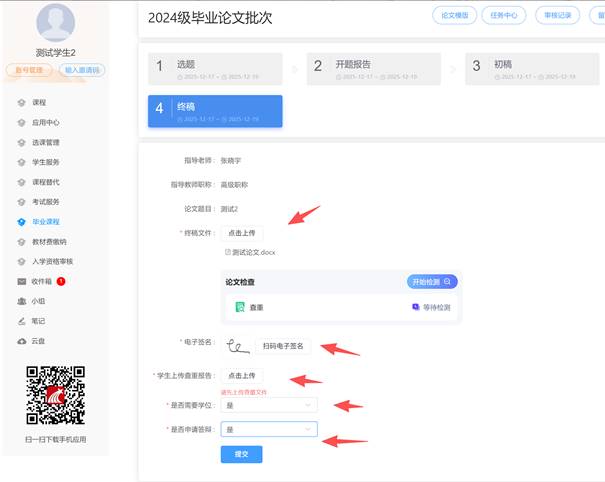Expand the 是否申请答辩 dropdown
Screen dimensions: 605x482
click(x=268, y=429)
